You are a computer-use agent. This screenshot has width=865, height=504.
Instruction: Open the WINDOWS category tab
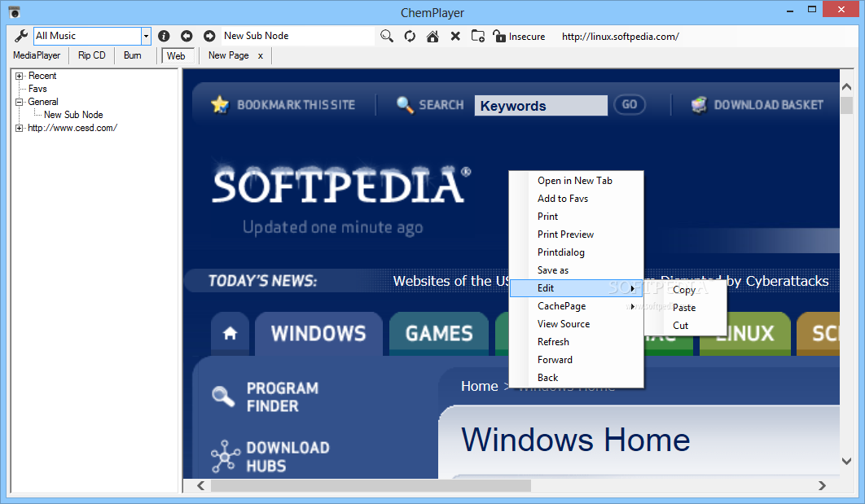(x=318, y=334)
